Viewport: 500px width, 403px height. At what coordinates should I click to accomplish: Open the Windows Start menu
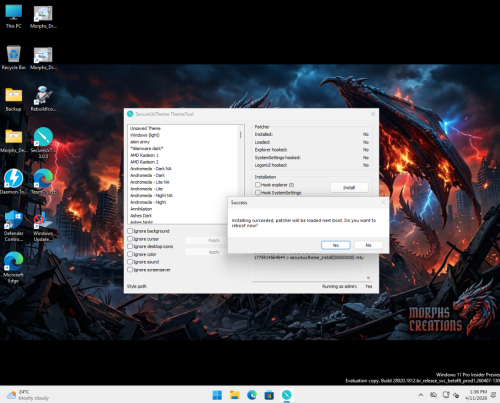(217, 395)
